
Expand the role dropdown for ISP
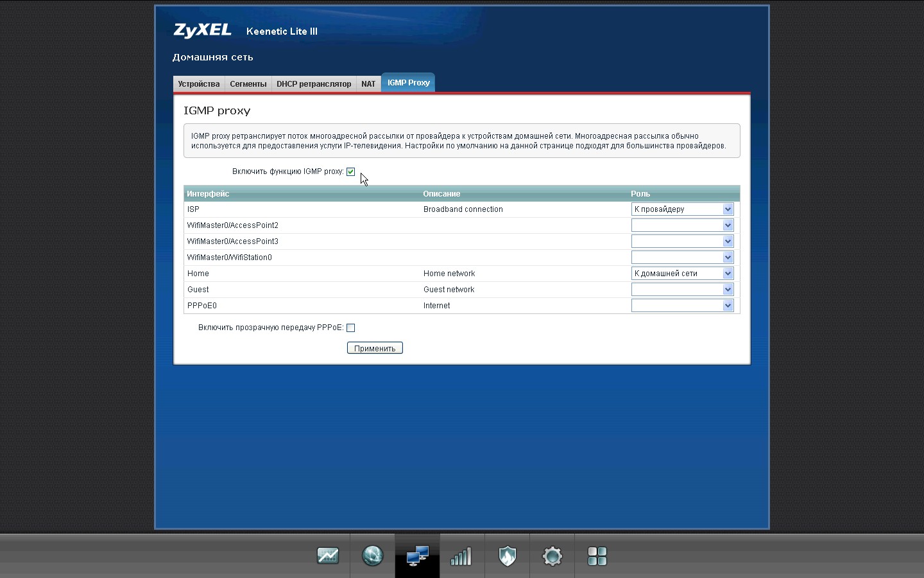coord(682,209)
